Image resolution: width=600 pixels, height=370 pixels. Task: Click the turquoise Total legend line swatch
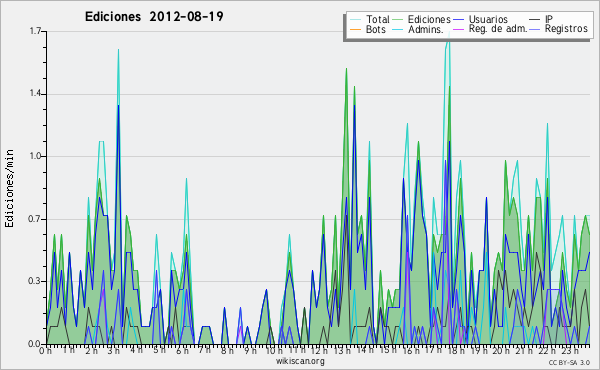pyautogui.click(x=355, y=20)
